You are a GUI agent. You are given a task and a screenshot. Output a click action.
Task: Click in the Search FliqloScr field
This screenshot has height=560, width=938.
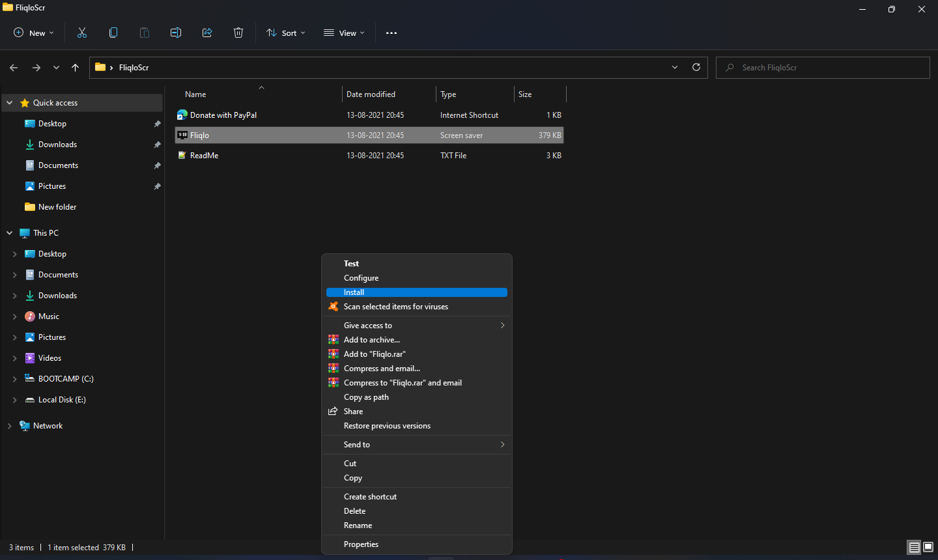pos(823,68)
